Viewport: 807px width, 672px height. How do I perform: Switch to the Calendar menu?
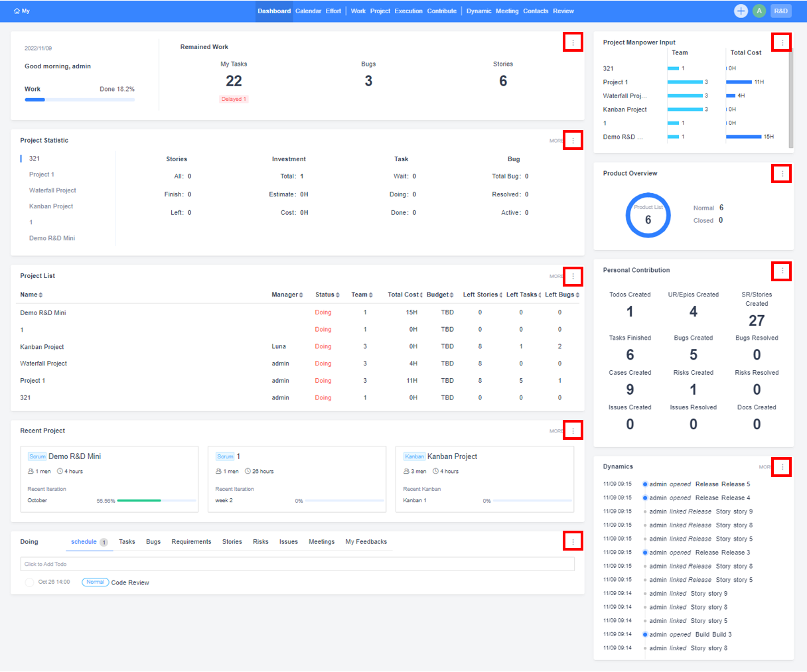[x=308, y=11]
